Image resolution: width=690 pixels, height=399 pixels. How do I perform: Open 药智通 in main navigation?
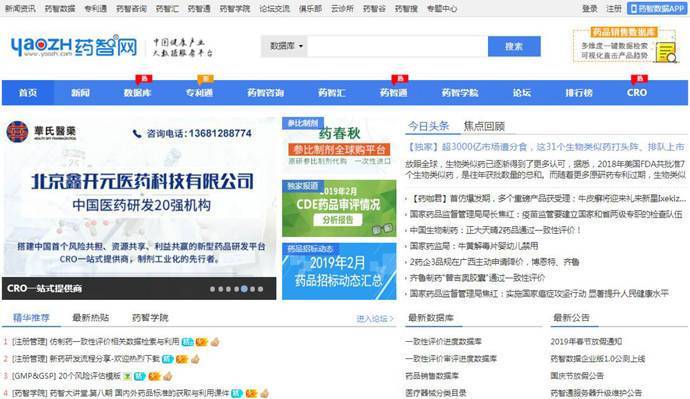(393, 93)
